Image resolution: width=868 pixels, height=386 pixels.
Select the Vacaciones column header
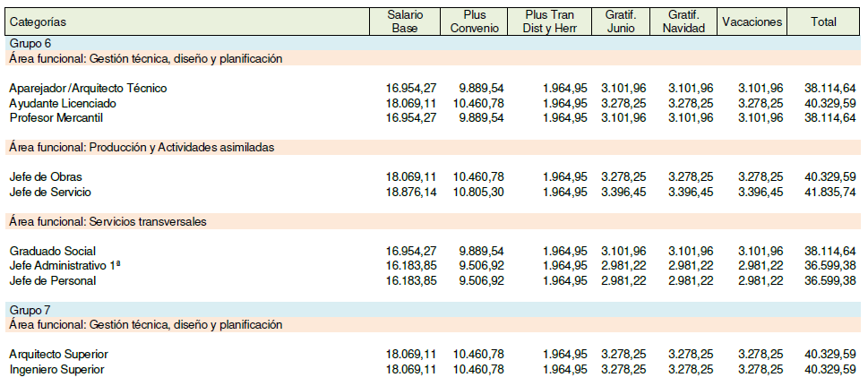click(x=752, y=22)
